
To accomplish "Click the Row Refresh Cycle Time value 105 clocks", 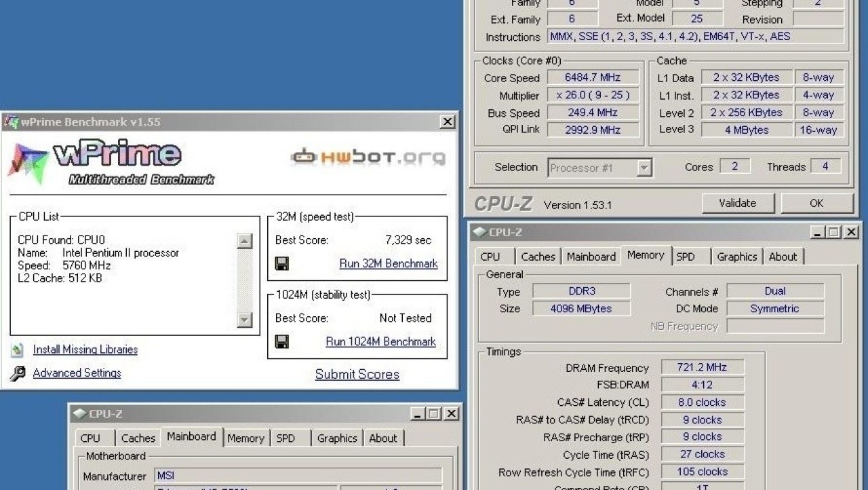I will point(703,472).
